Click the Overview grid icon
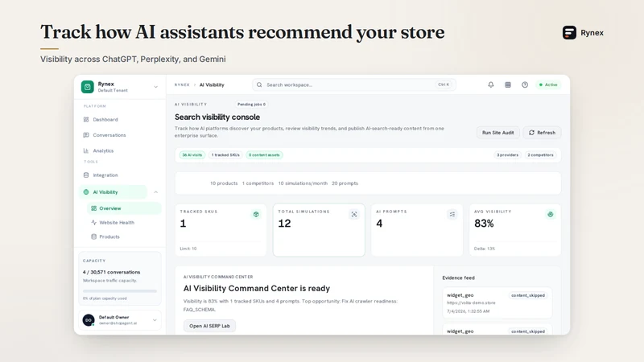The height and width of the screenshot is (362, 644). [93, 208]
